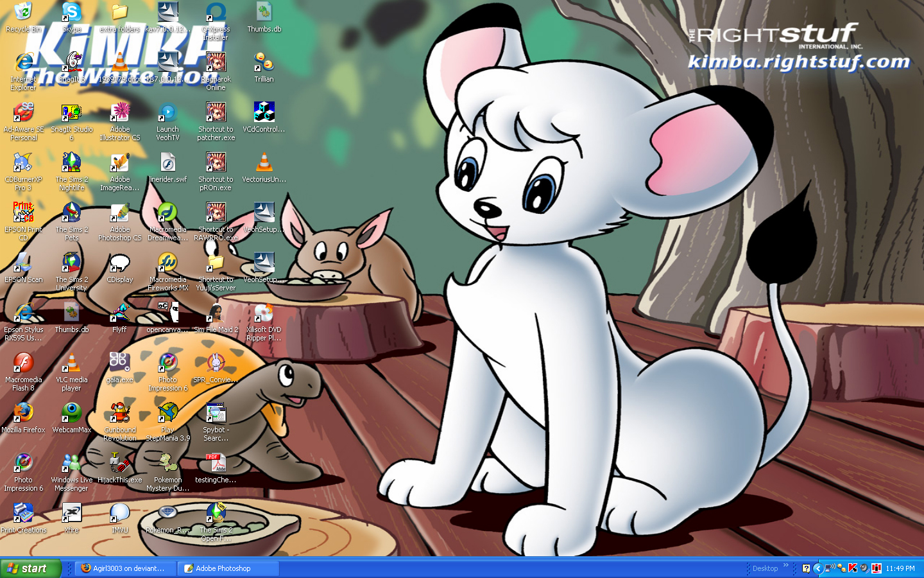Image resolution: width=924 pixels, height=578 pixels.
Task: Collapse the system tray arrow
Action: tap(817, 568)
